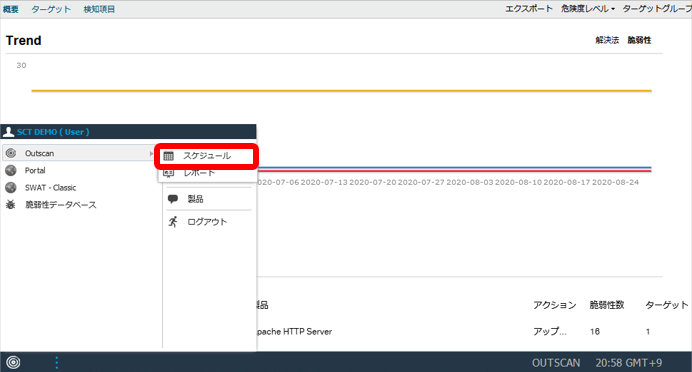This screenshot has width=692, height=372.
Task: Click the speech bubble icon next to 製品
Action: (x=173, y=199)
